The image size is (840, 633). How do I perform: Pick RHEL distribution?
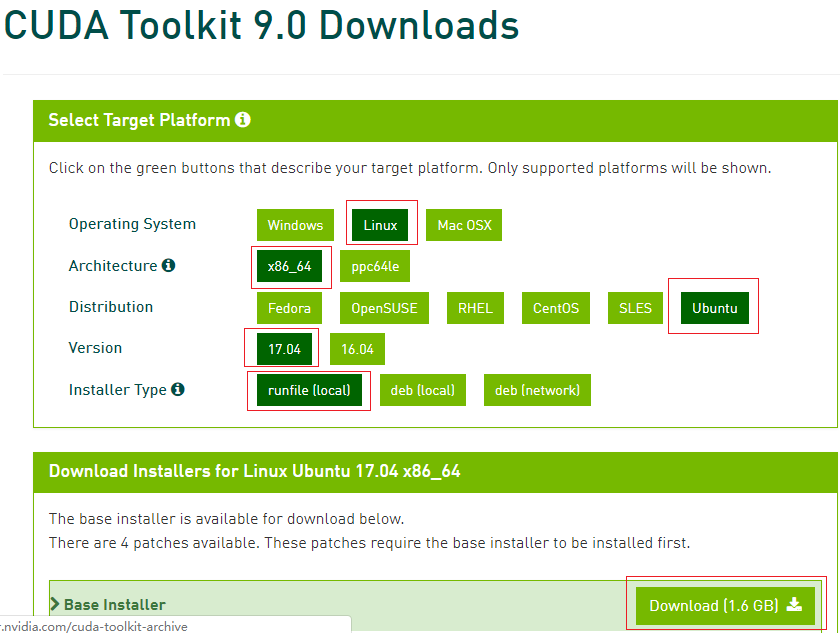point(475,308)
